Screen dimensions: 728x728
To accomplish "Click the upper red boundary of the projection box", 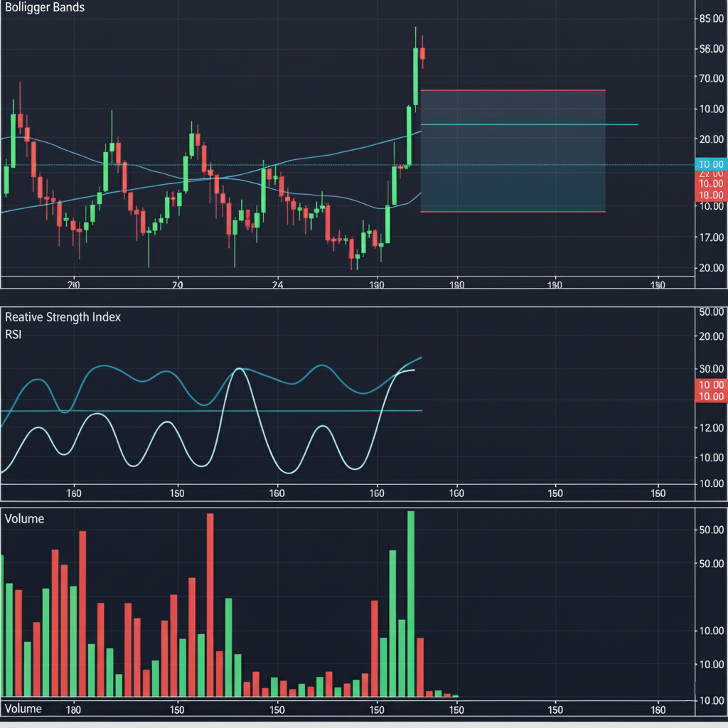I will coord(512,90).
